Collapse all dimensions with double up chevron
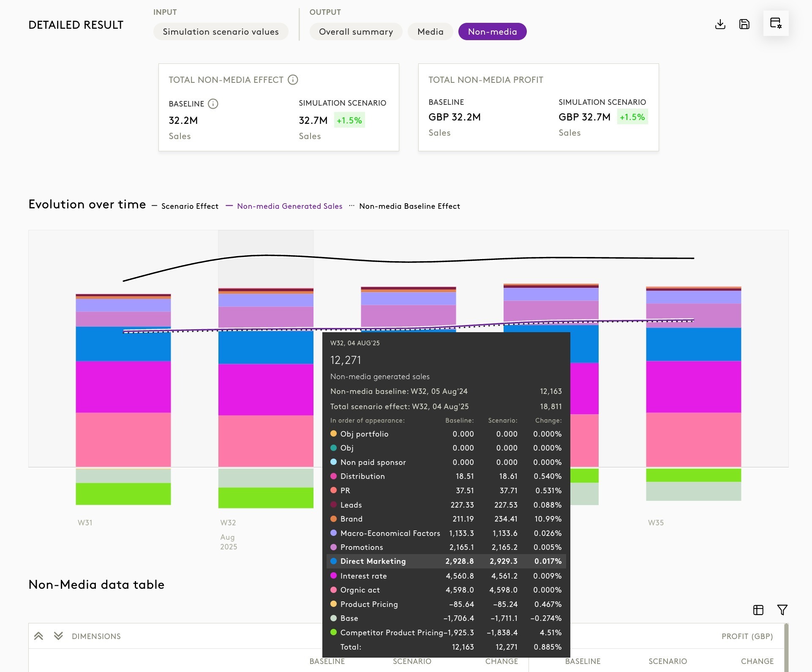Viewport: 812px width, 672px height. (x=38, y=636)
